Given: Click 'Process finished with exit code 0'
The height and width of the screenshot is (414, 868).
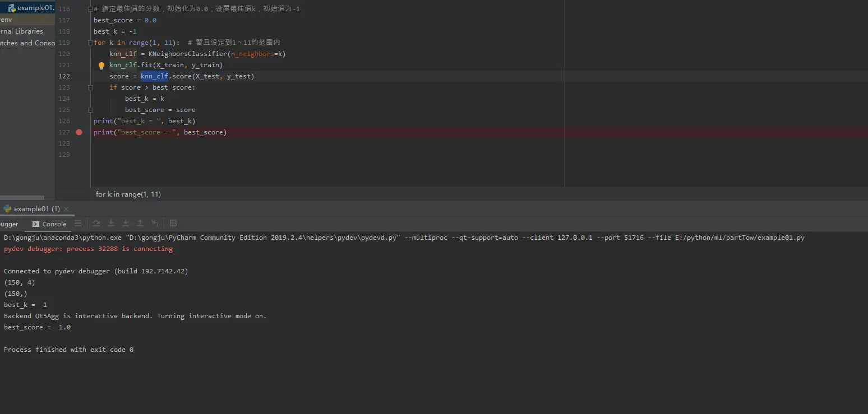Looking at the screenshot, I should click(x=69, y=350).
